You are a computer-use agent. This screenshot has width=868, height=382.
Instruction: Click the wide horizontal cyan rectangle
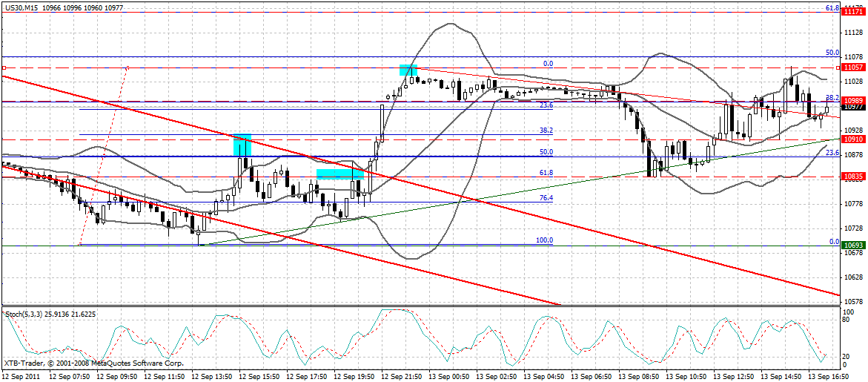pos(339,174)
